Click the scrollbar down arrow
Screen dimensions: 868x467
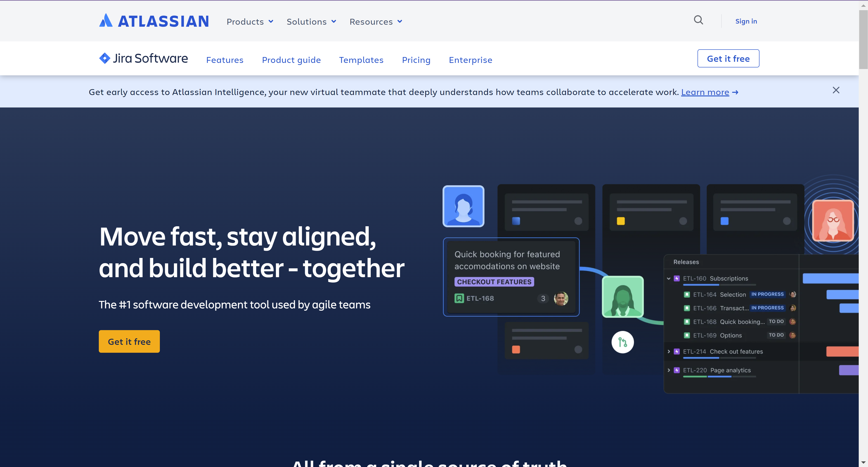[863, 462]
